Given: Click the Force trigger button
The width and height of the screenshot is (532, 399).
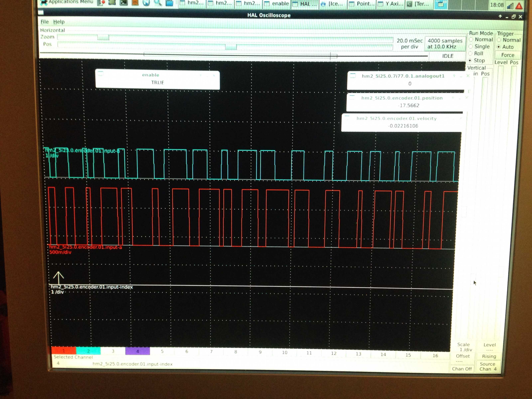Looking at the screenshot, I should 508,55.
